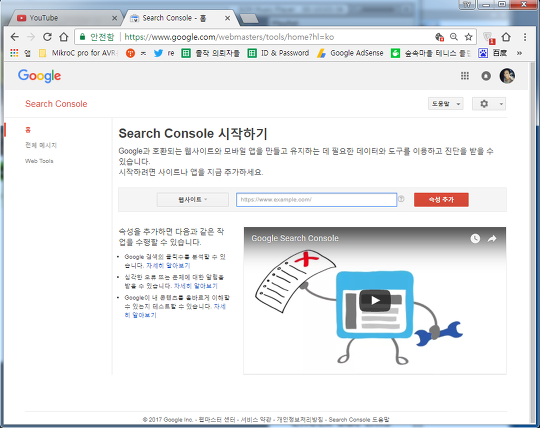Open 웹마스터 센터 footer link

click(217, 419)
